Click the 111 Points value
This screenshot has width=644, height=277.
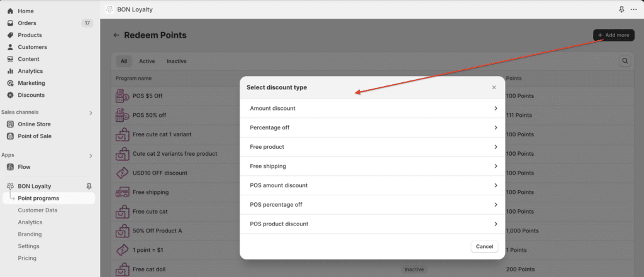(519, 116)
